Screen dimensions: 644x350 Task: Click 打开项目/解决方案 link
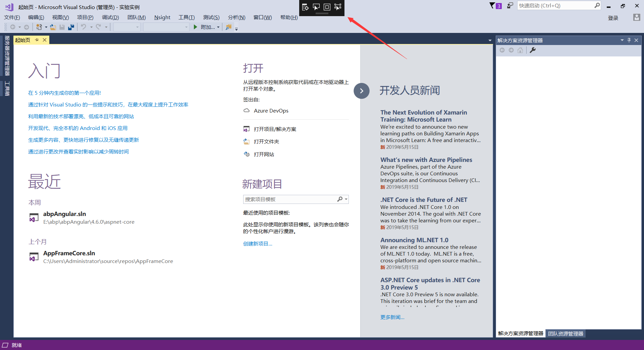[275, 129]
